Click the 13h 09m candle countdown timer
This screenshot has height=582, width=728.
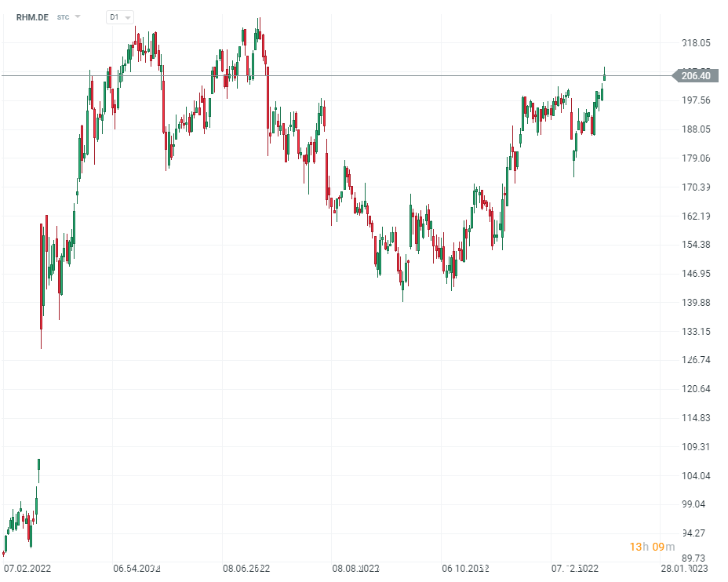coord(652,547)
